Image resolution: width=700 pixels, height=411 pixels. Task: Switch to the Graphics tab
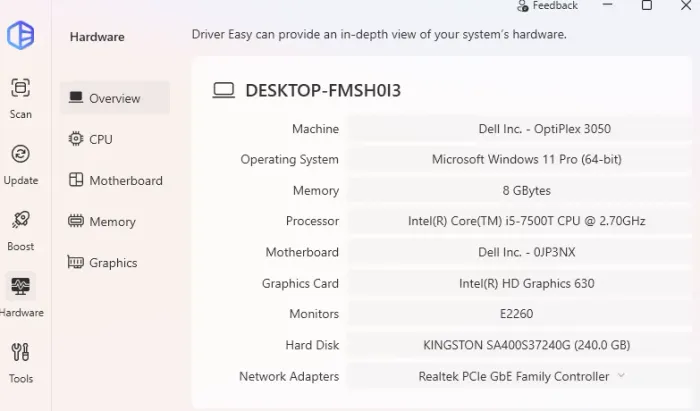(x=115, y=262)
